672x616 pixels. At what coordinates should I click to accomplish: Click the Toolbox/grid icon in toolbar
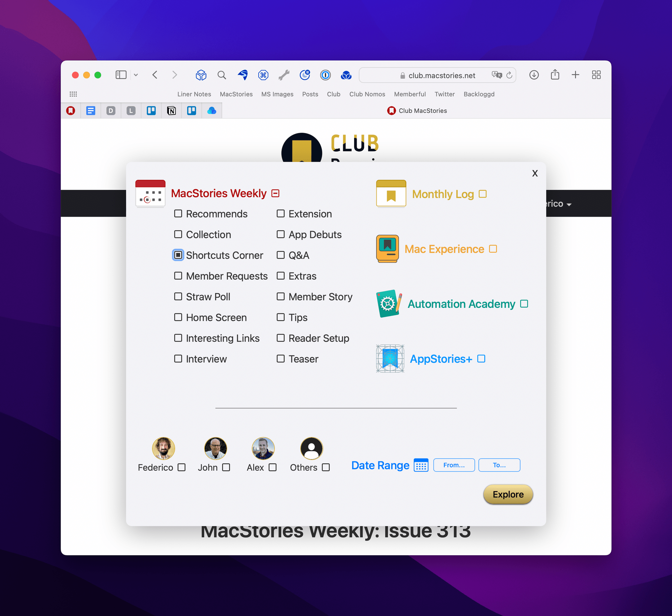598,75
